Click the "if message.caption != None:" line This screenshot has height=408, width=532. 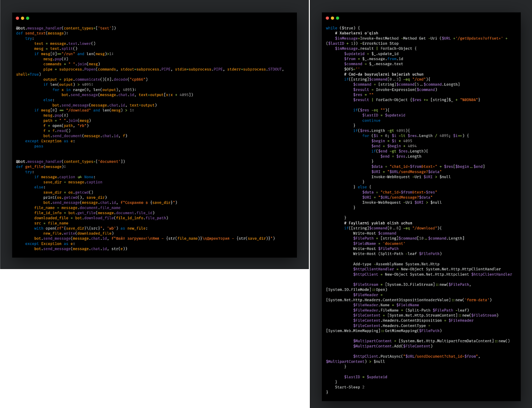[x=65, y=177]
